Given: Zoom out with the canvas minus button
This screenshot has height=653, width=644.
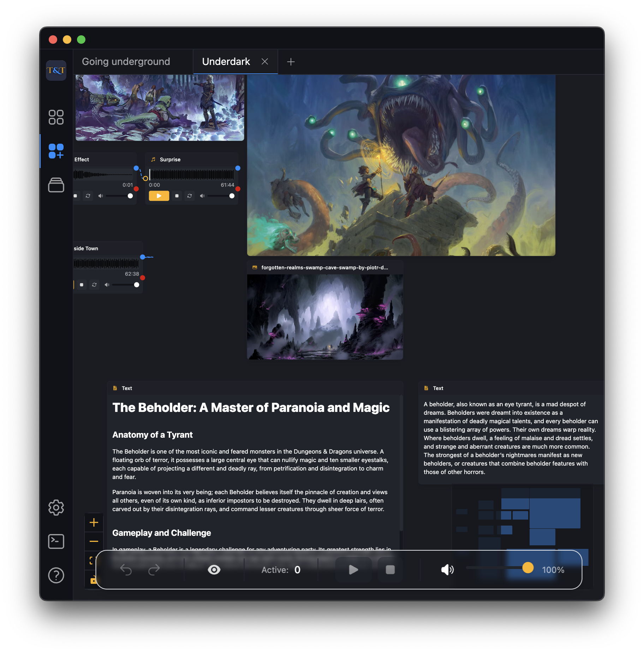Looking at the screenshot, I should (94, 541).
